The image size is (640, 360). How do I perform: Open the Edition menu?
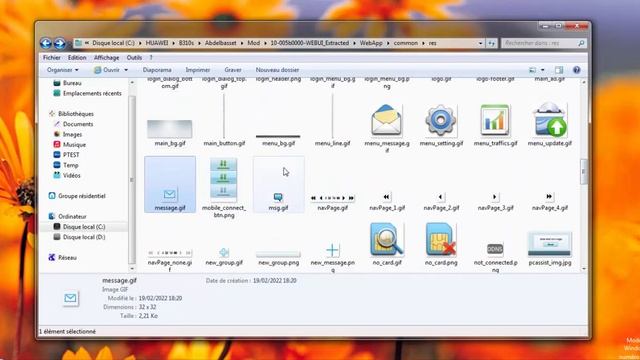77,58
